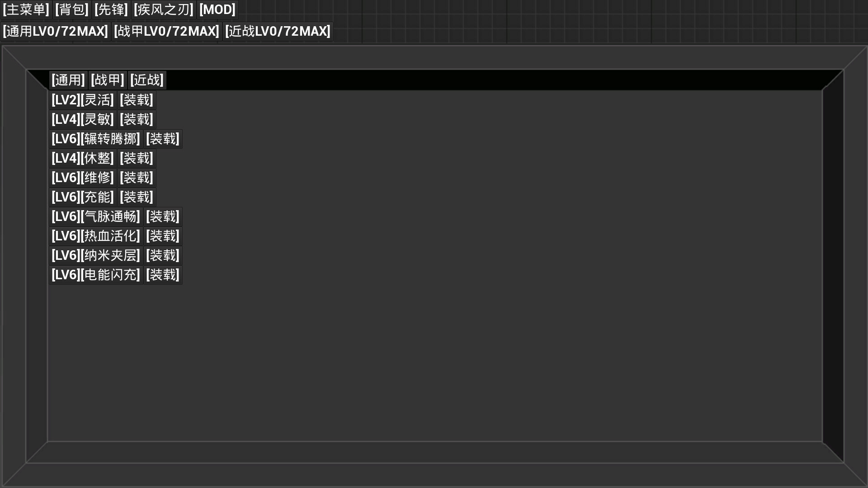
Task: Open the MOD menu
Action: pyautogui.click(x=217, y=9)
